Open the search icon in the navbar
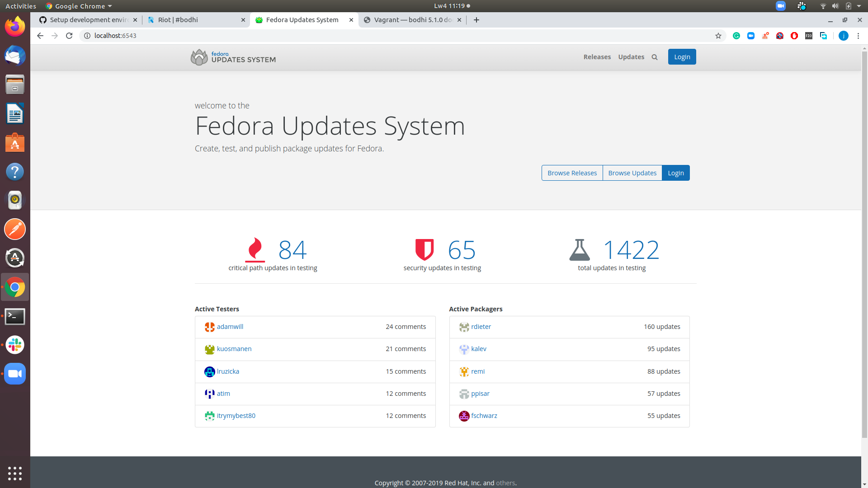The height and width of the screenshot is (488, 868). (655, 57)
